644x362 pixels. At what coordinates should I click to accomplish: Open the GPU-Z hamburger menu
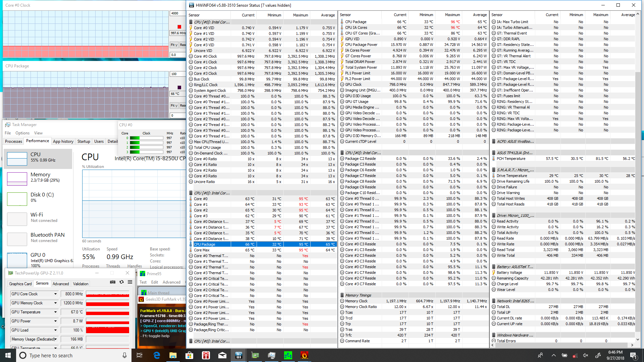[130, 282]
